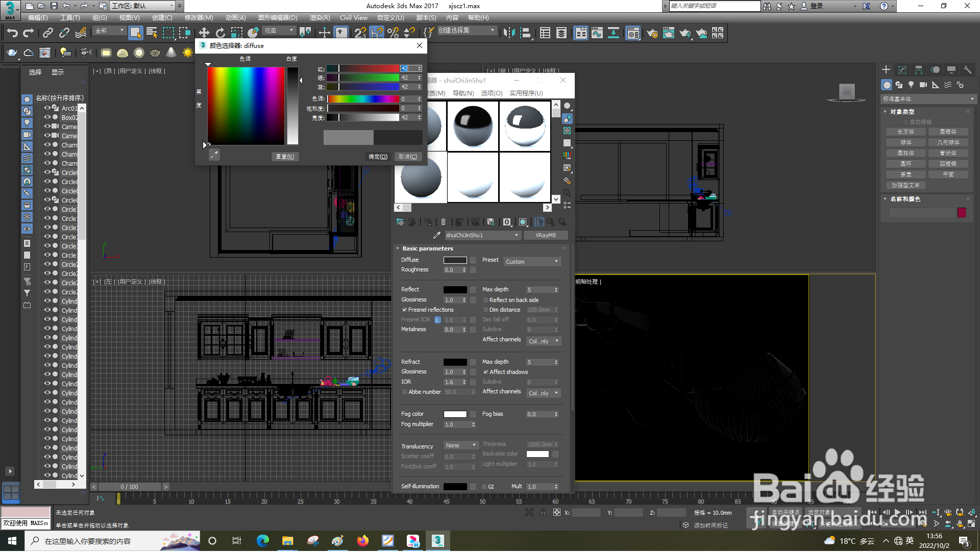Open the Select by Name list icon

tap(152, 33)
